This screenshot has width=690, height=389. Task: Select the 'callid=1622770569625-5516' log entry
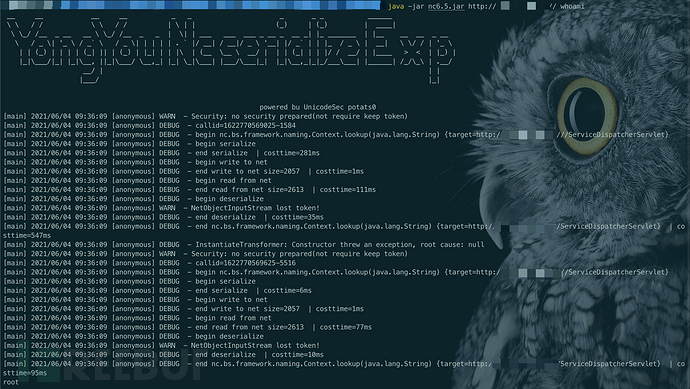149,263
